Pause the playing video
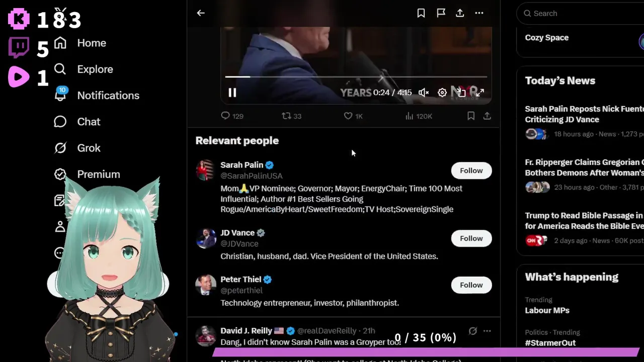The height and width of the screenshot is (362, 644). [232, 93]
